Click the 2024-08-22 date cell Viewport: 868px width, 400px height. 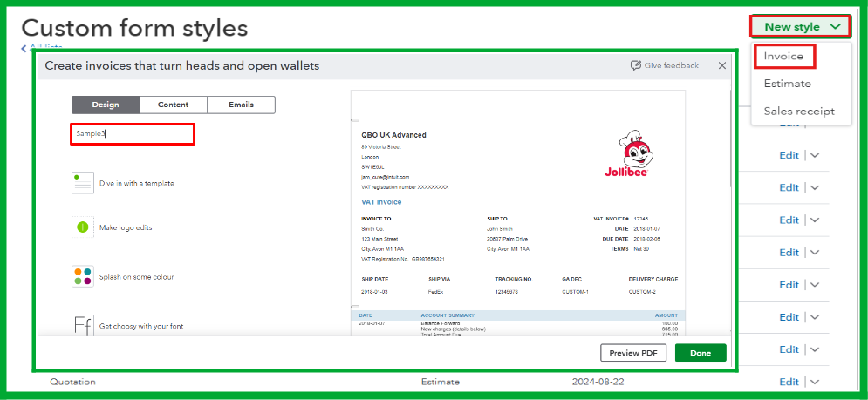point(598,382)
